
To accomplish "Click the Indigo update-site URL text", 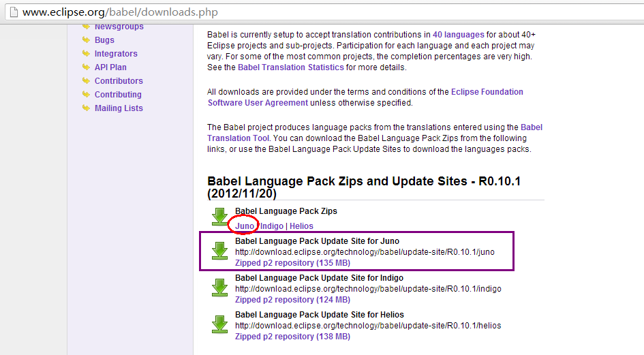I will click(368, 289).
